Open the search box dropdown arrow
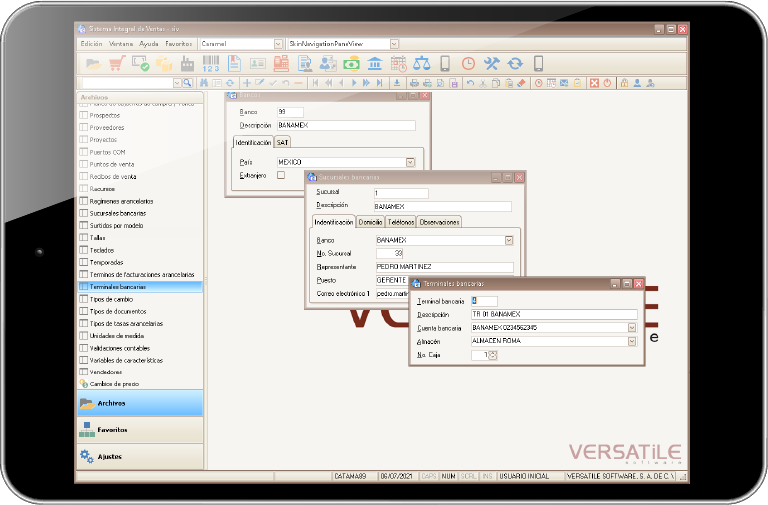Viewport: 768px width, 505px height. pyautogui.click(x=177, y=83)
